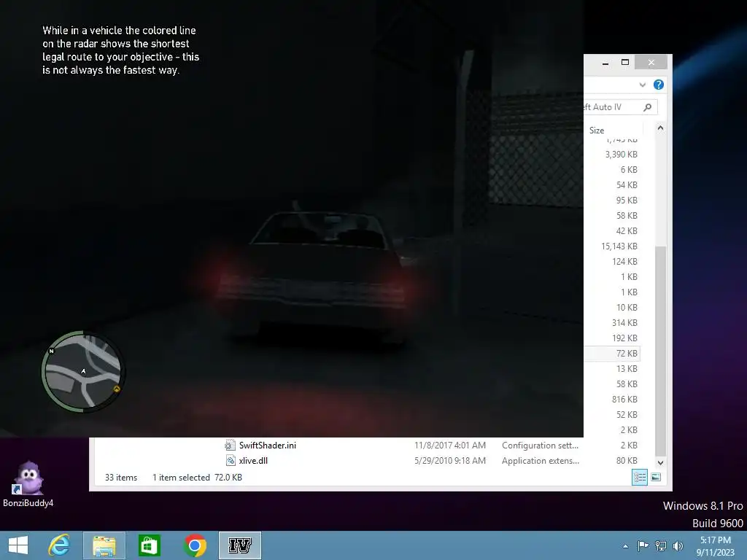Launch Internet Explorer from taskbar
Screen dimensions: 747x560
click(x=59, y=545)
